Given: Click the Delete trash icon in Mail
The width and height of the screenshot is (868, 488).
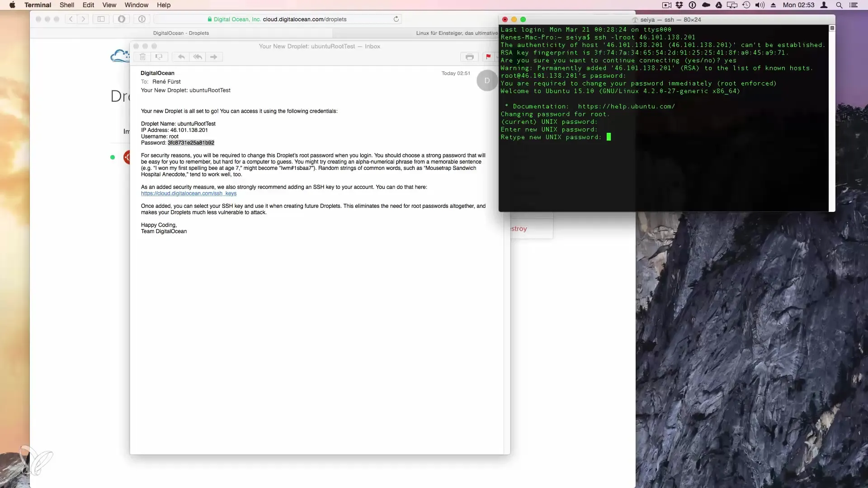Looking at the screenshot, I should [x=142, y=57].
